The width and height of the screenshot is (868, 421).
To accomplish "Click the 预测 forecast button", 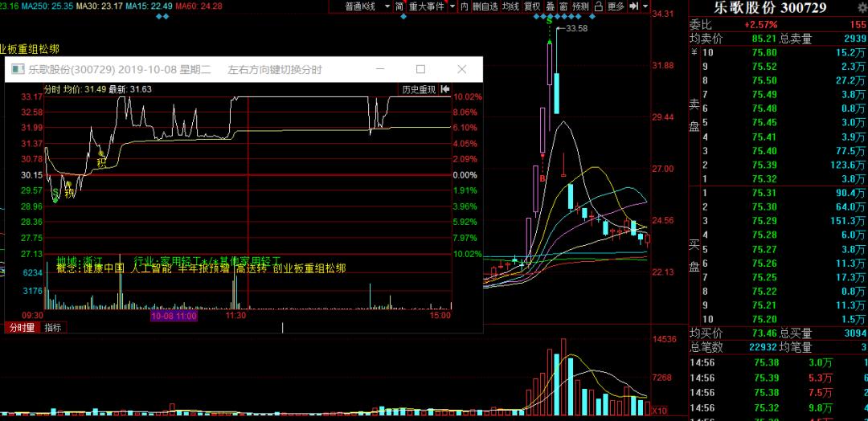I will coord(580,6).
